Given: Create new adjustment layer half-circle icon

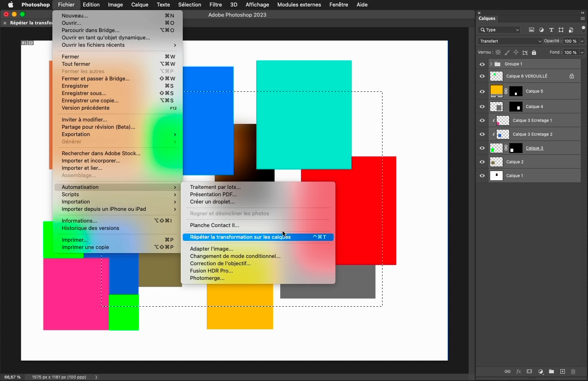Looking at the screenshot, I should tap(540, 371).
